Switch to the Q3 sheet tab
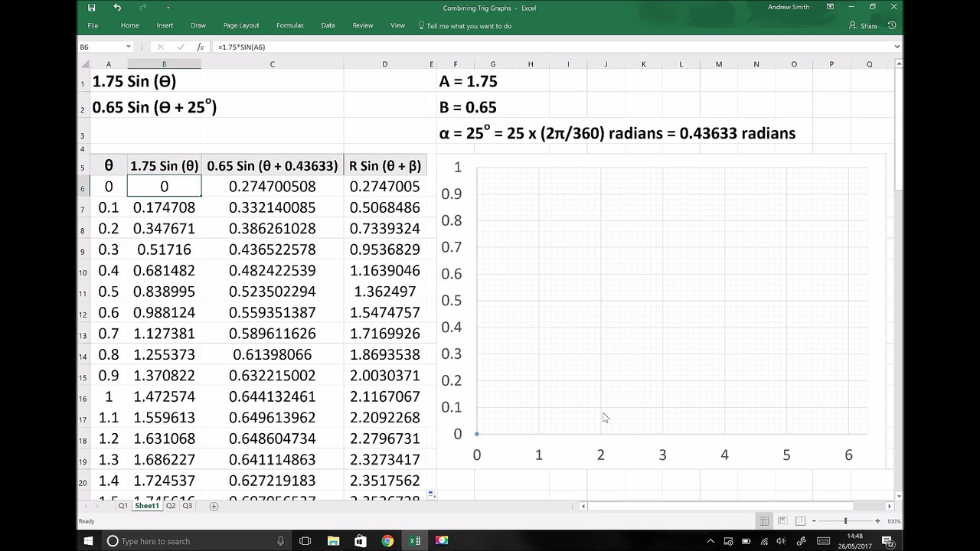This screenshot has width=980, height=551. 187,506
